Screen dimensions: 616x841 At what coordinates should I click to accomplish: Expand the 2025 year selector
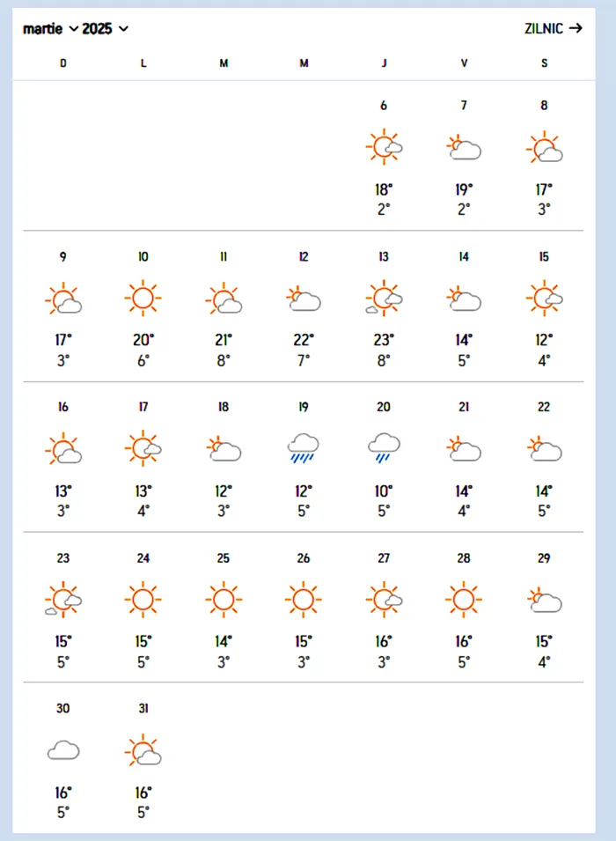[106, 29]
